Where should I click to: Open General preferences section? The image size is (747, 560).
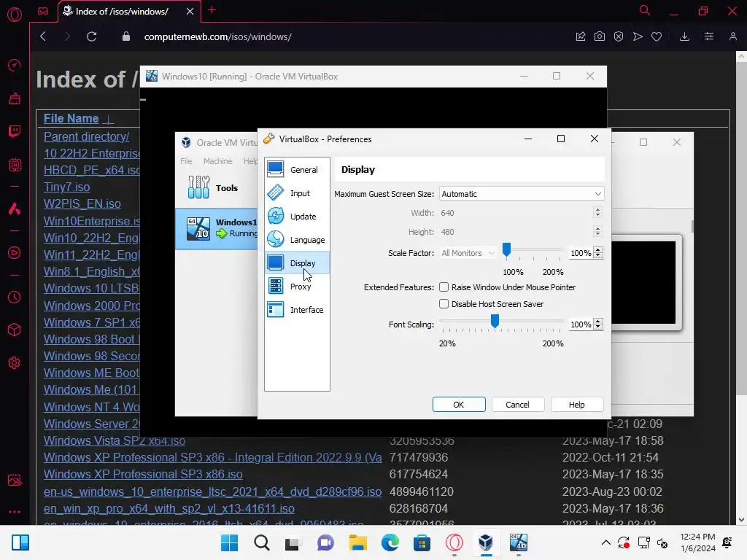tap(297, 169)
